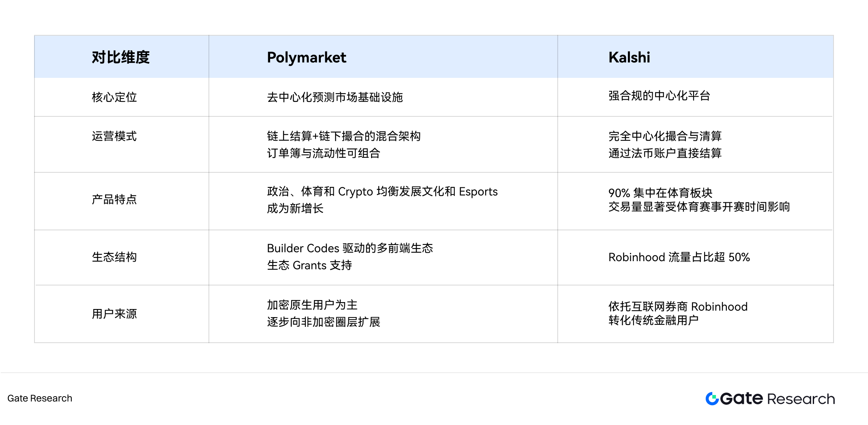Click the Gate Research footer text
The height and width of the screenshot is (425, 868).
[x=40, y=398]
